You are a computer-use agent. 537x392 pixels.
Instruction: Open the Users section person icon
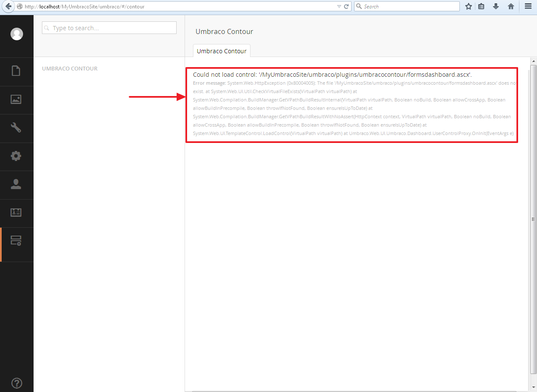click(16, 184)
